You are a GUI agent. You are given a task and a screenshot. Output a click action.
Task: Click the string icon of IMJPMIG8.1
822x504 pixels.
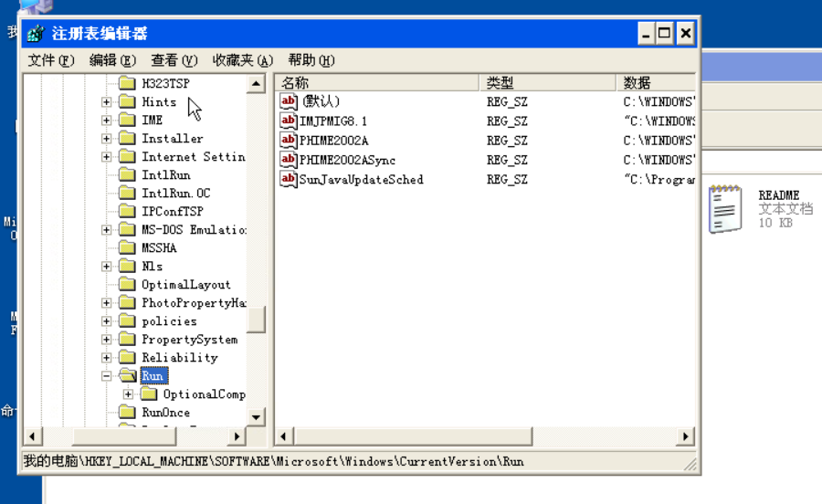tap(289, 121)
